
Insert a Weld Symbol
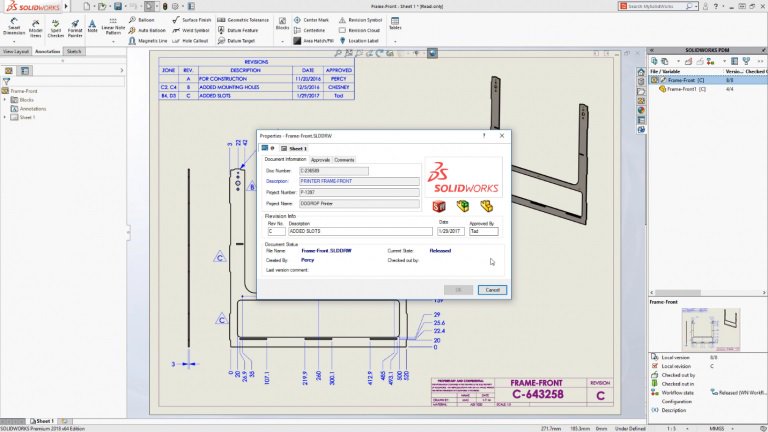click(191, 30)
